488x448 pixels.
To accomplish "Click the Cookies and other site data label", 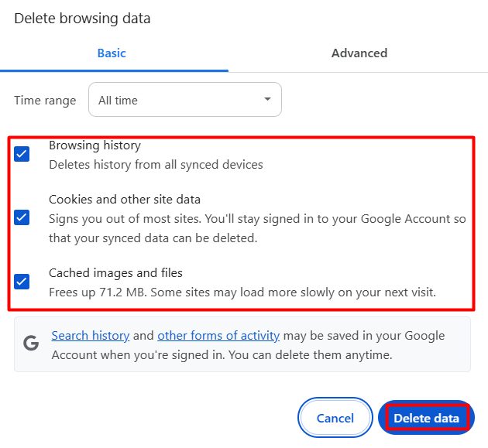I will [x=125, y=200].
